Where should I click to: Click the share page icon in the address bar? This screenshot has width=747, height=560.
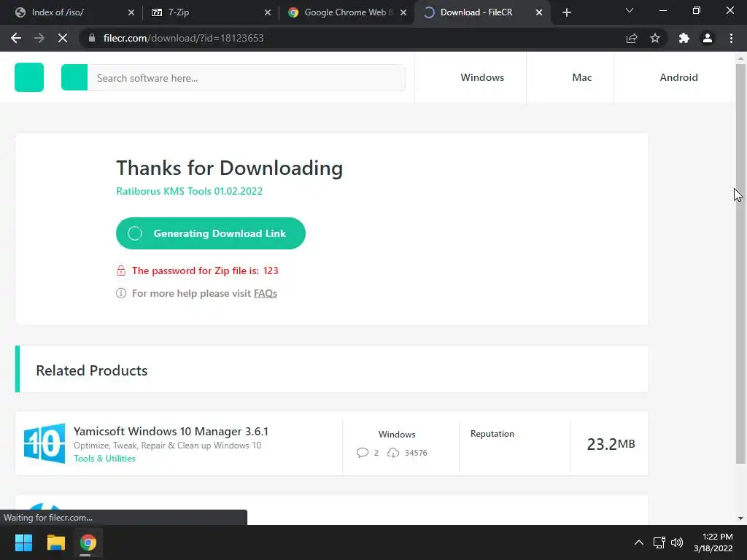(632, 38)
